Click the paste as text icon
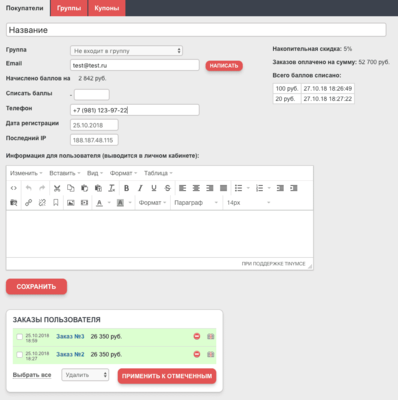 (98, 188)
